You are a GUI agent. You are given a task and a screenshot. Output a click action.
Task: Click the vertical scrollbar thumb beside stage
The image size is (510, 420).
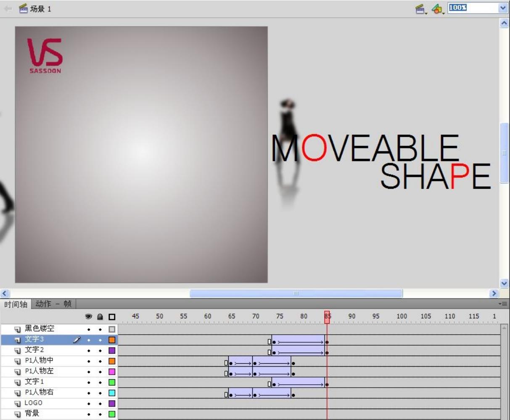504,153
